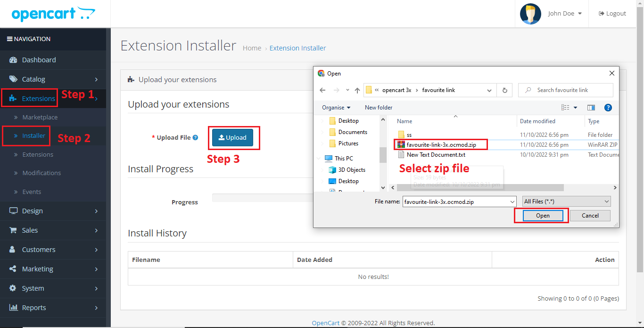Screen dimensions: 644x328
Task: Open the File name dropdown arrow
Action: [x=512, y=202]
